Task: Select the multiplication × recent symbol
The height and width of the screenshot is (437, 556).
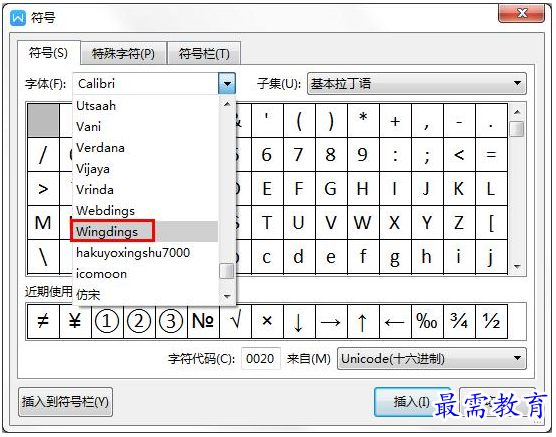Action: pyautogui.click(x=267, y=321)
